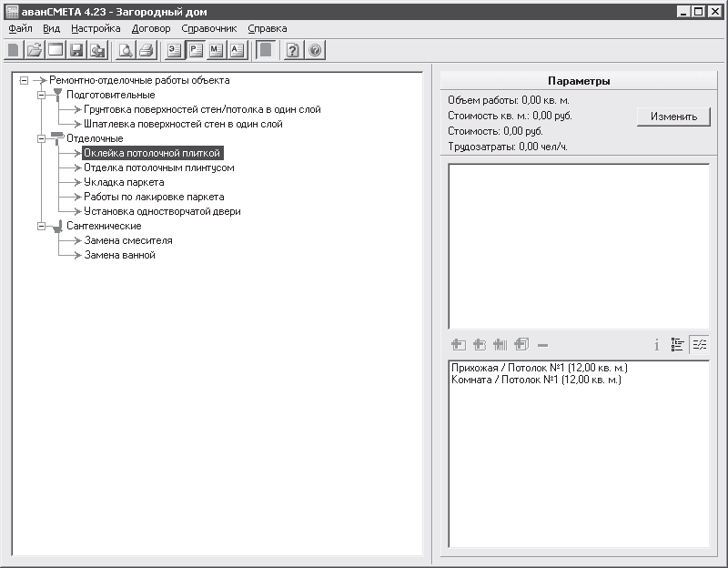Click the New document toolbar icon
The image size is (728, 568).
click(14, 51)
